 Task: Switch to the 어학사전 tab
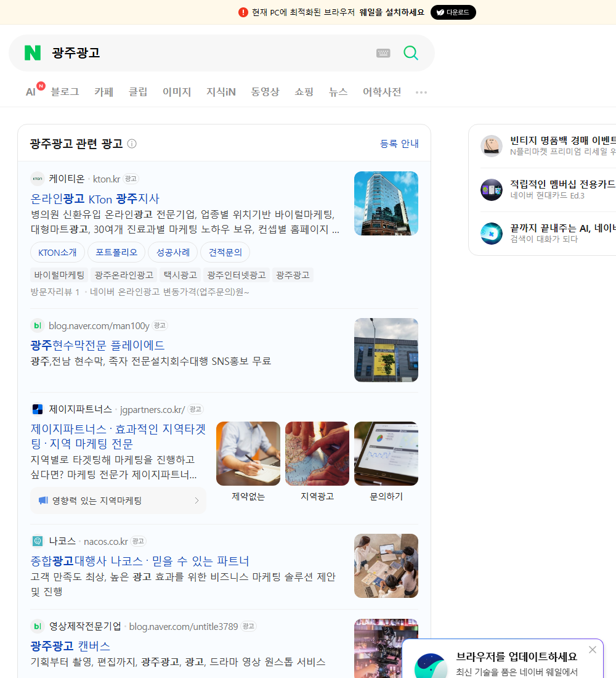(382, 92)
